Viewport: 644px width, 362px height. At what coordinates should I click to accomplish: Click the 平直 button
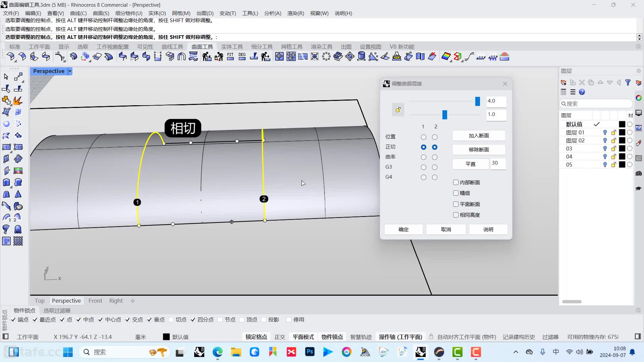pos(471,164)
